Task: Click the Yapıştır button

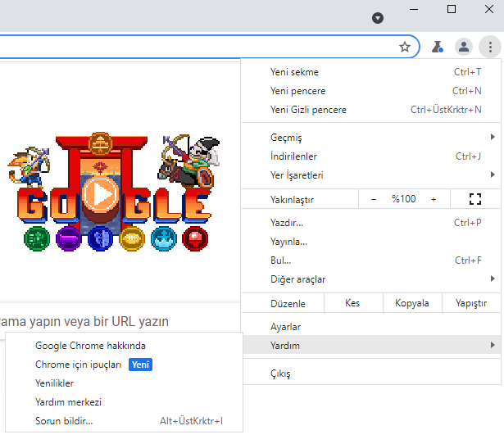Action: (x=471, y=303)
